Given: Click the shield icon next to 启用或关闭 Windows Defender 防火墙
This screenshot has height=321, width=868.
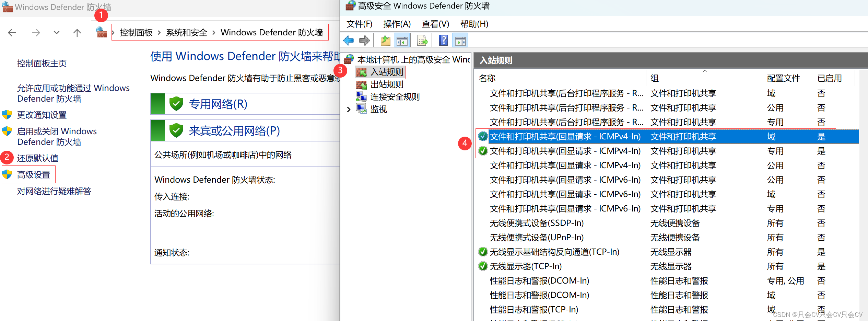Looking at the screenshot, I should 7,131.
